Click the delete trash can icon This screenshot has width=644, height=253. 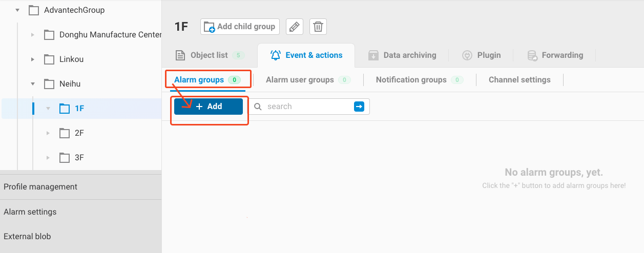tap(318, 27)
